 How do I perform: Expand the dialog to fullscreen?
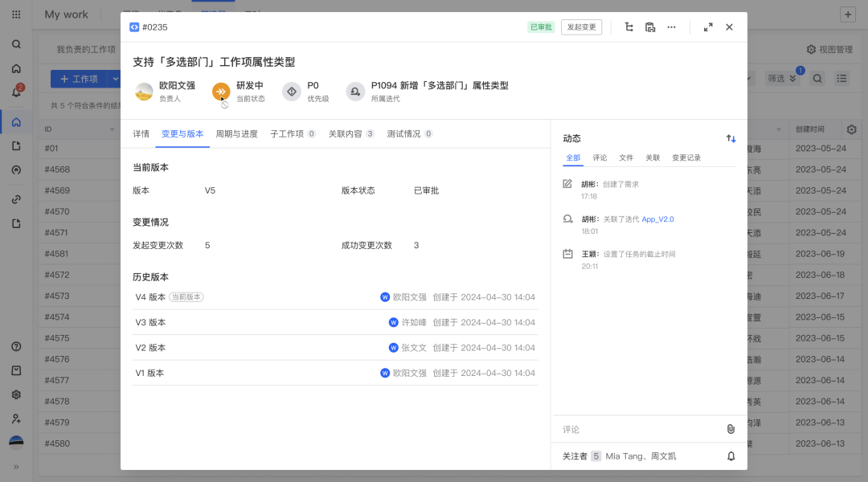[708, 27]
